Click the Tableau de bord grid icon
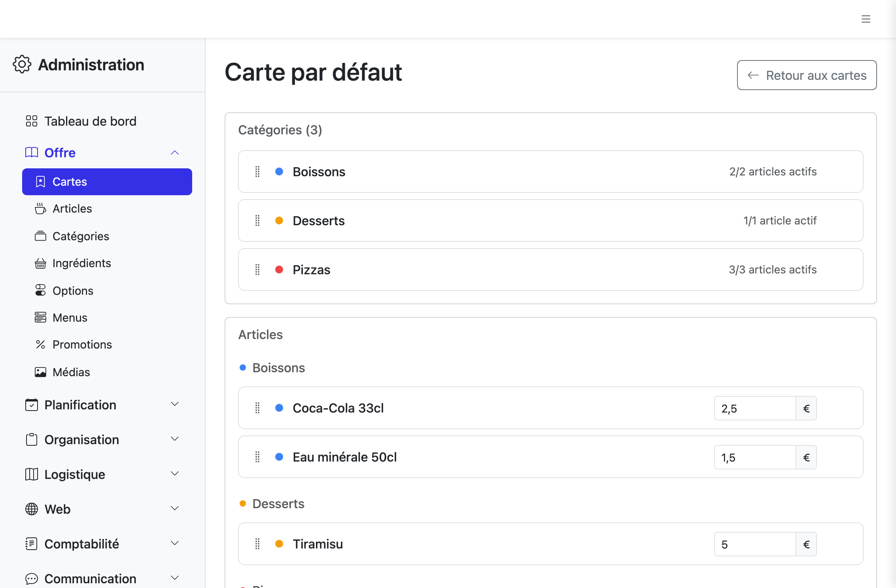This screenshot has width=896, height=588. click(32, 121)
